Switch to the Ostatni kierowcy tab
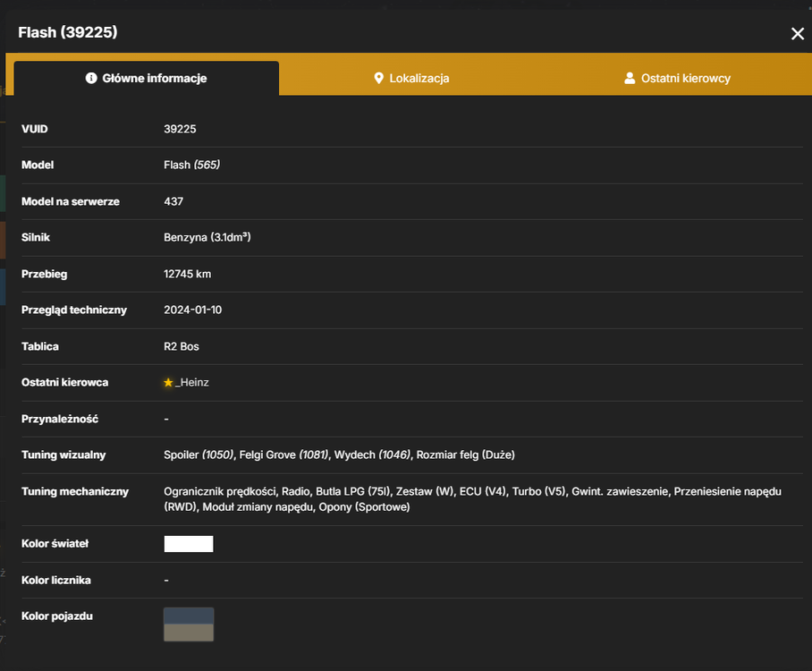 [x=677, y=78]
